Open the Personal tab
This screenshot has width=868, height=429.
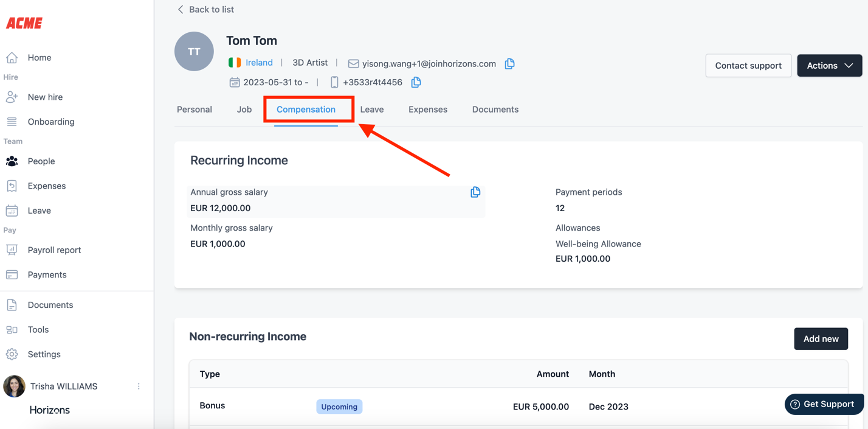point(195,110)
